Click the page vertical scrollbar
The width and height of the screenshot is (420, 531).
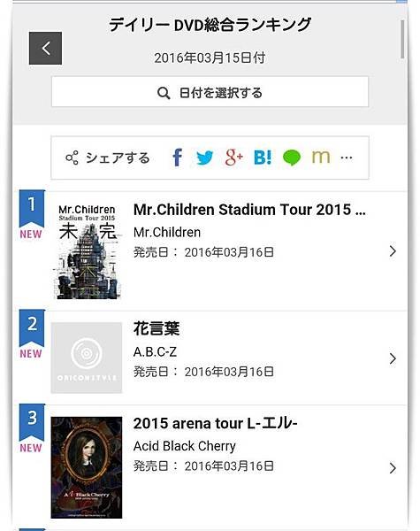tap(402, 39)
